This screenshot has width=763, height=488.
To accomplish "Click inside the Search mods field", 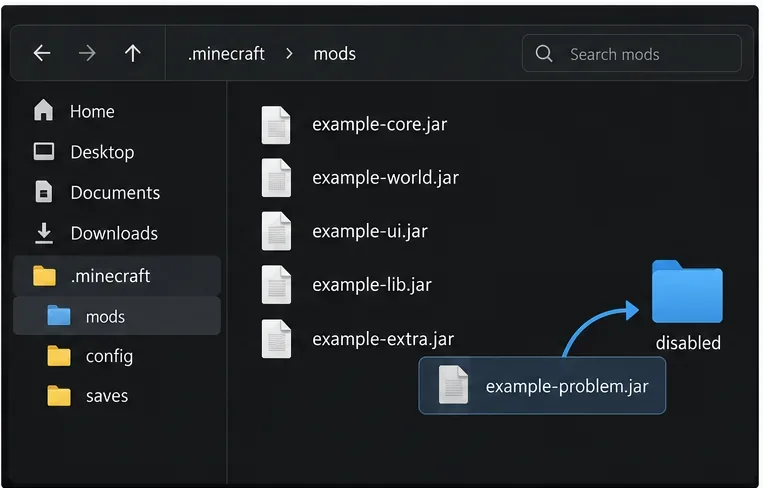I will (632, 54).
